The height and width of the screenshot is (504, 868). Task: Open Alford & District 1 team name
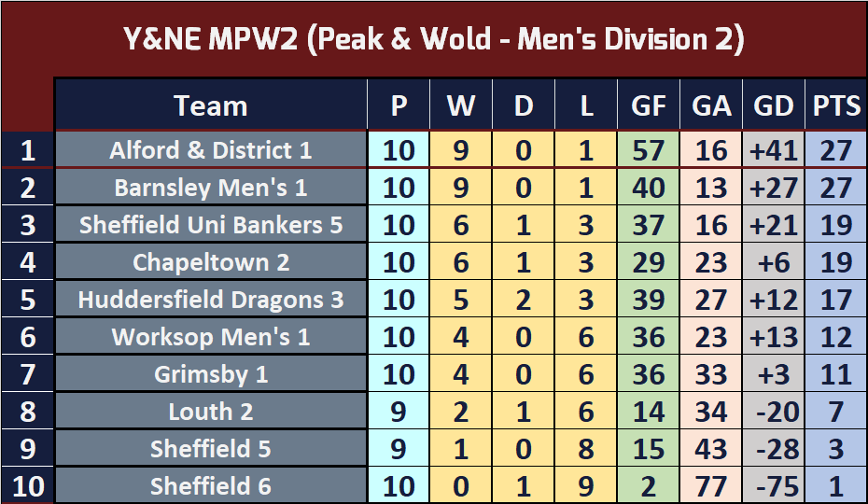point(211,150)
